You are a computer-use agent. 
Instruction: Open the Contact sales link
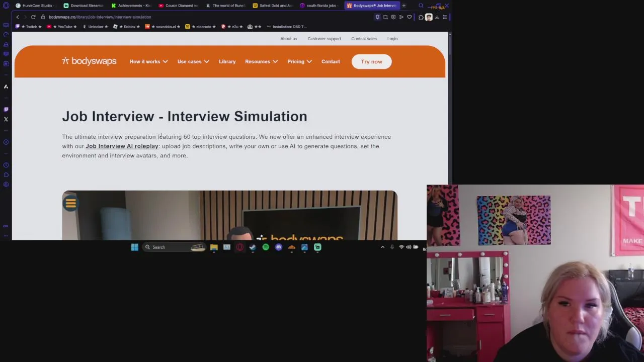pyautogui.click(x=364, y=39)
